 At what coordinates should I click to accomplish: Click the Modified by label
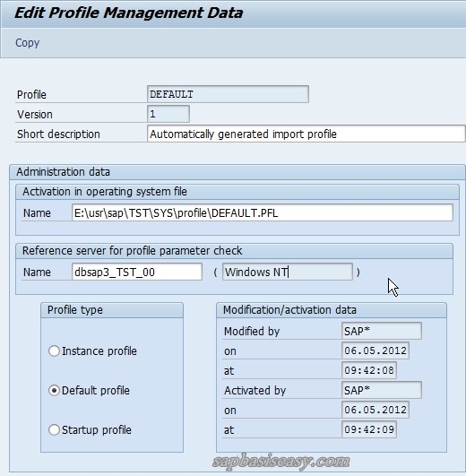pyautogui.click(x=252, y=331)
